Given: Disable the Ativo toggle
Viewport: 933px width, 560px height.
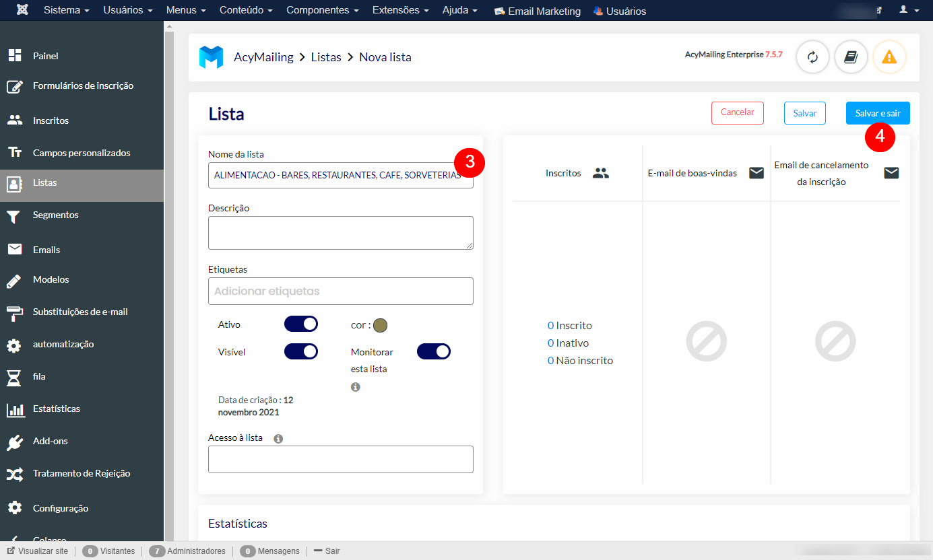Looking at the screenshot, I should (x=300, y=324).
